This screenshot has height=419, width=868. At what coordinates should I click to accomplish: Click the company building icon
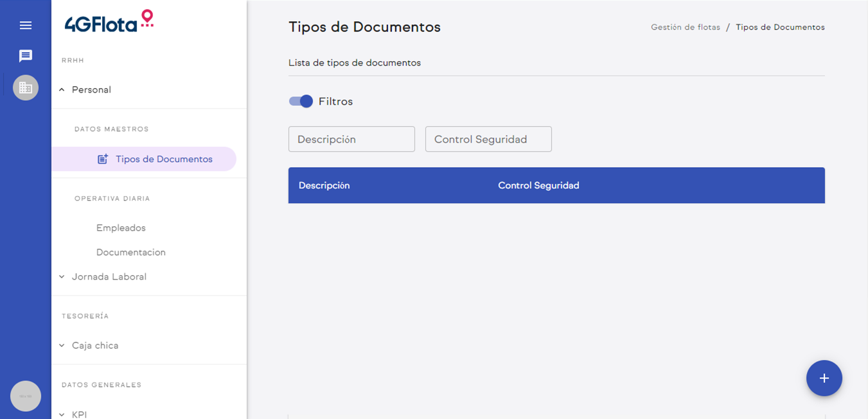tap(26, 87)
